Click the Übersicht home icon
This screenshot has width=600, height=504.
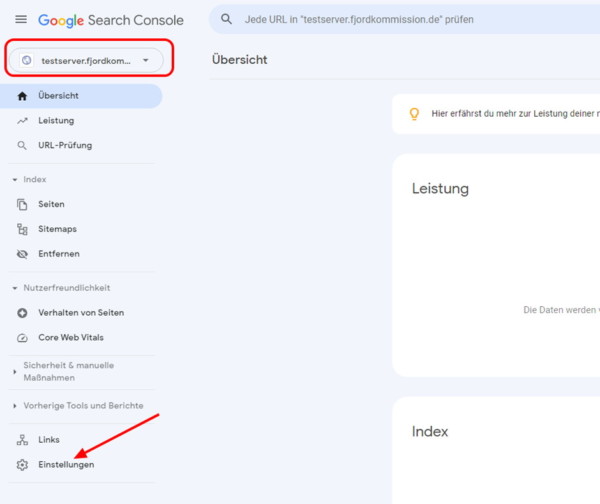tap(22, 96)
